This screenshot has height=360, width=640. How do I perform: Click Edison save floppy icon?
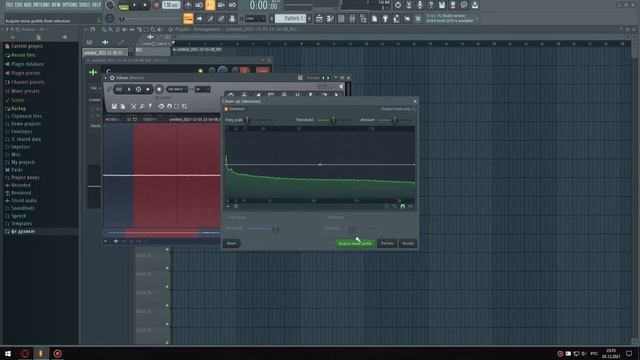point(114,107)
